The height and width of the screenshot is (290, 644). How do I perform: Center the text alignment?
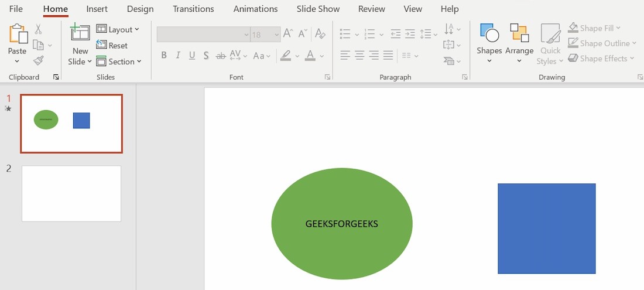tap(360, 55)
